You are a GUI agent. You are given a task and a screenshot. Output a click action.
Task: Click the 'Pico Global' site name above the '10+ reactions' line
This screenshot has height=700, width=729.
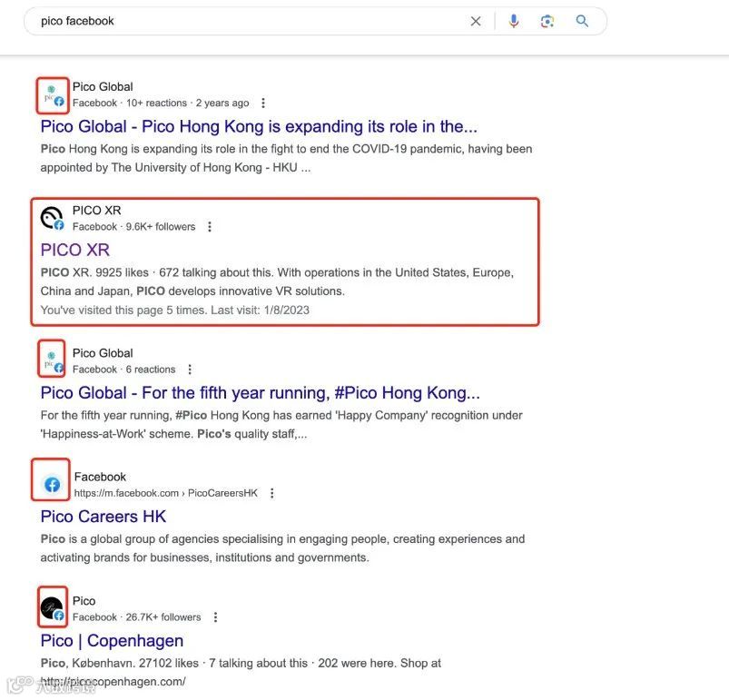pyautogui.click(x=103, y=87)
